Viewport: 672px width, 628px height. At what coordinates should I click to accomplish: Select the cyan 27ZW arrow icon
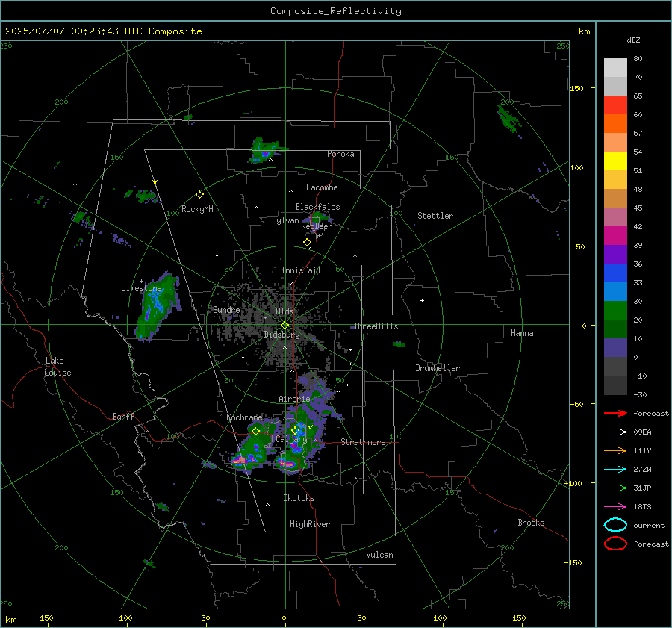pyautogui.click(x=615, y=470)
